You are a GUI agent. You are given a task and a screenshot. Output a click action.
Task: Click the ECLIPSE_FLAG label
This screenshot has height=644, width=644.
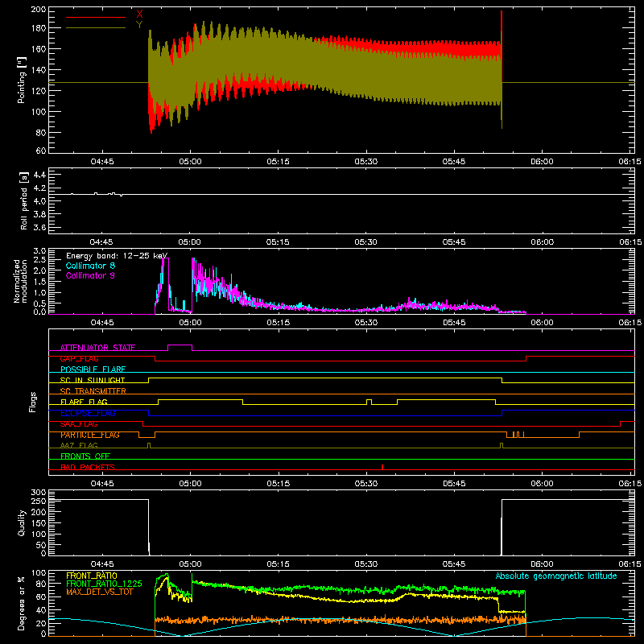89,413
